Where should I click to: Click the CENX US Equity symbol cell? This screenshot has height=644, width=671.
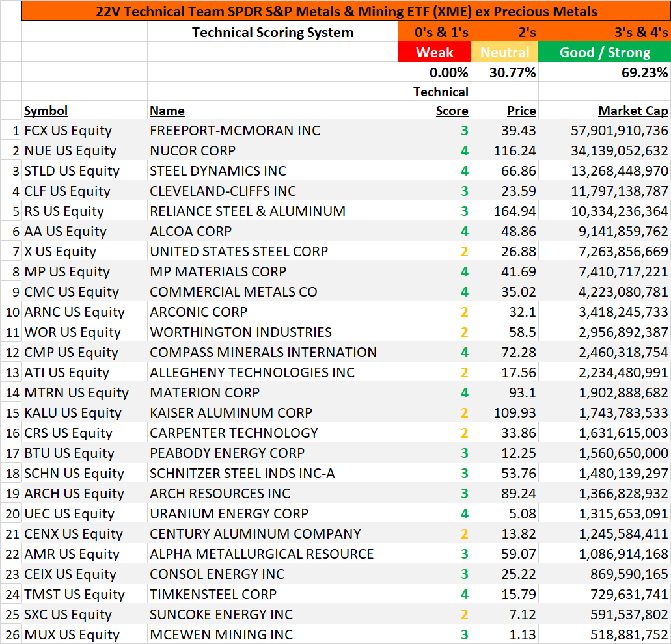[85, 533]
